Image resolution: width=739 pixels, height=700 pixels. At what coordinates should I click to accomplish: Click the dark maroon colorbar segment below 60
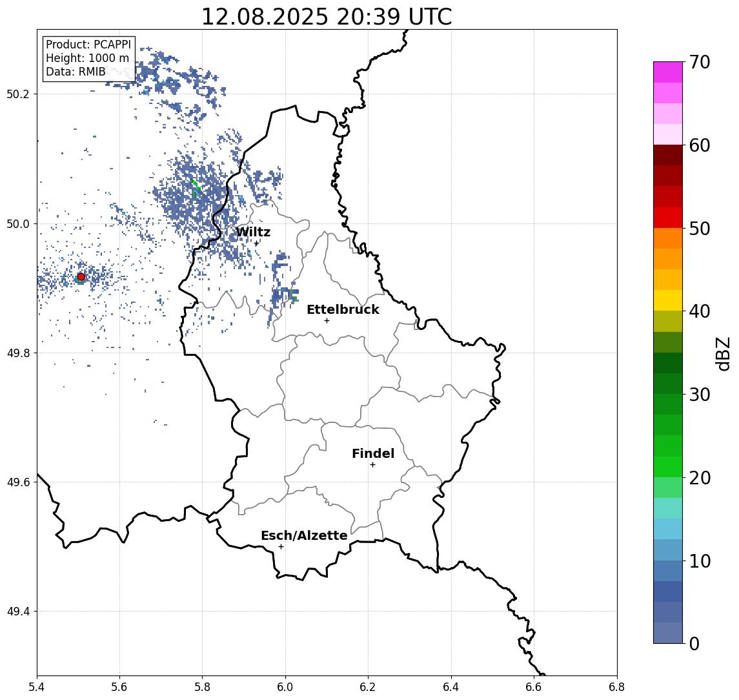pyautogui.click(x=668, y=155)
